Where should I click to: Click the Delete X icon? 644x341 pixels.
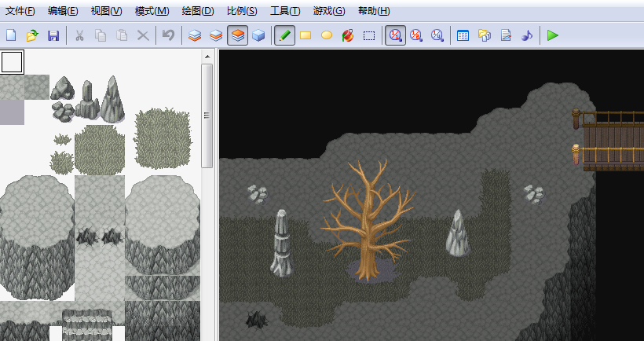(143, 35)
